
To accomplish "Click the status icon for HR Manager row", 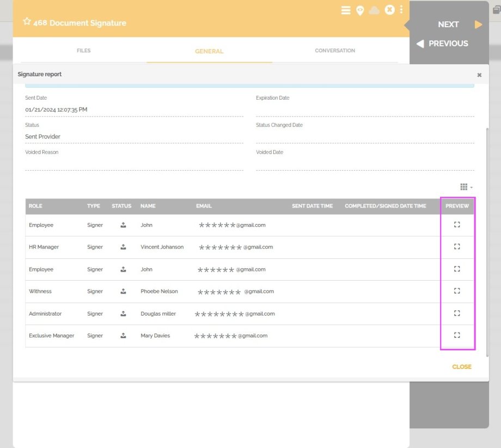I will click(x=123, y=246).
